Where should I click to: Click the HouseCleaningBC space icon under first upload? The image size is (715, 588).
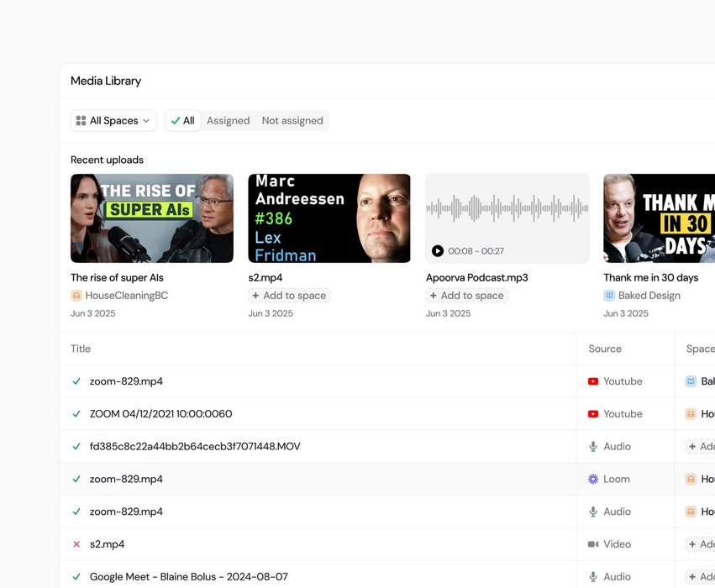tap(76, 296)
